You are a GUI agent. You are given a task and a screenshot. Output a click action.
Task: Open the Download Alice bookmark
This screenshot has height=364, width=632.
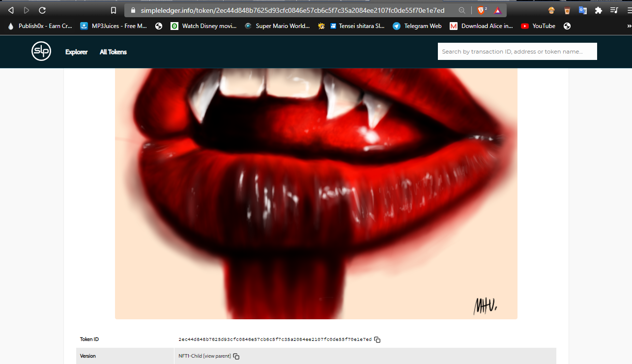click(x=482, y=26)
